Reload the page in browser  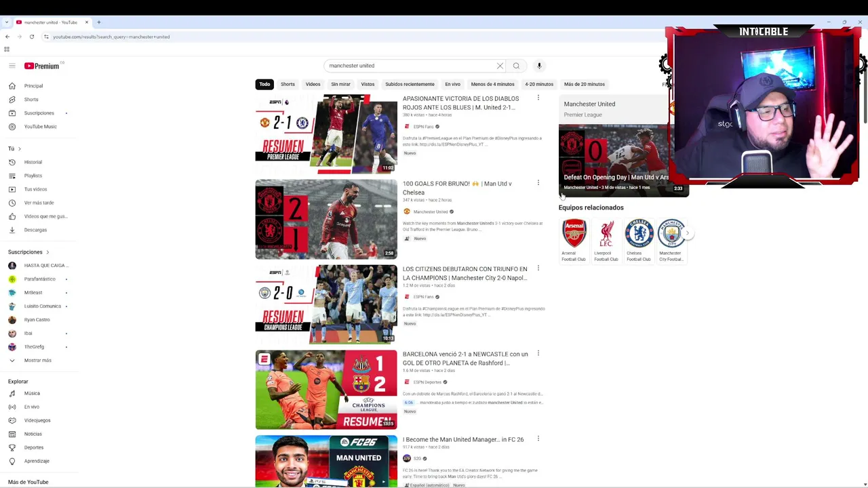click(32, 37)
